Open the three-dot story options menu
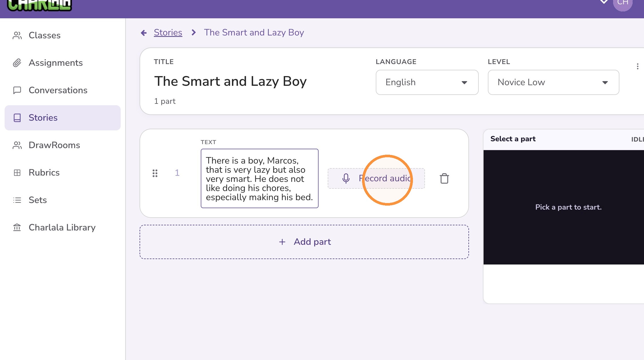 (637, 66)
